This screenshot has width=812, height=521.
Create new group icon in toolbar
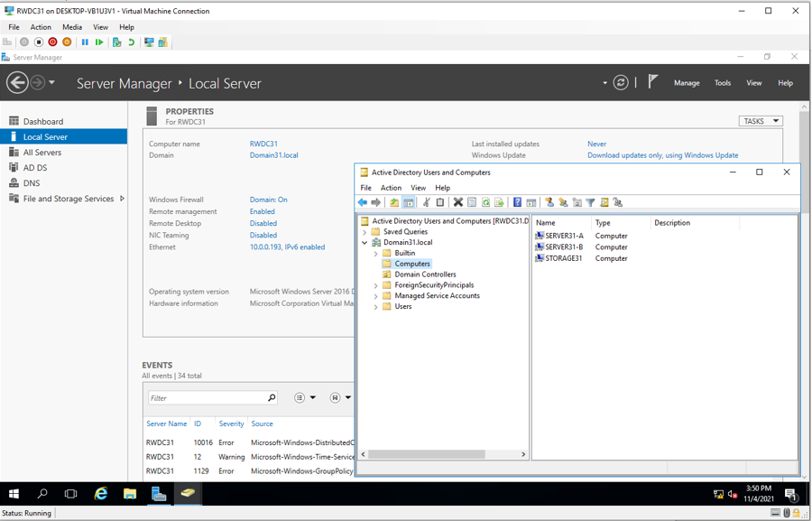coord(563,202)
